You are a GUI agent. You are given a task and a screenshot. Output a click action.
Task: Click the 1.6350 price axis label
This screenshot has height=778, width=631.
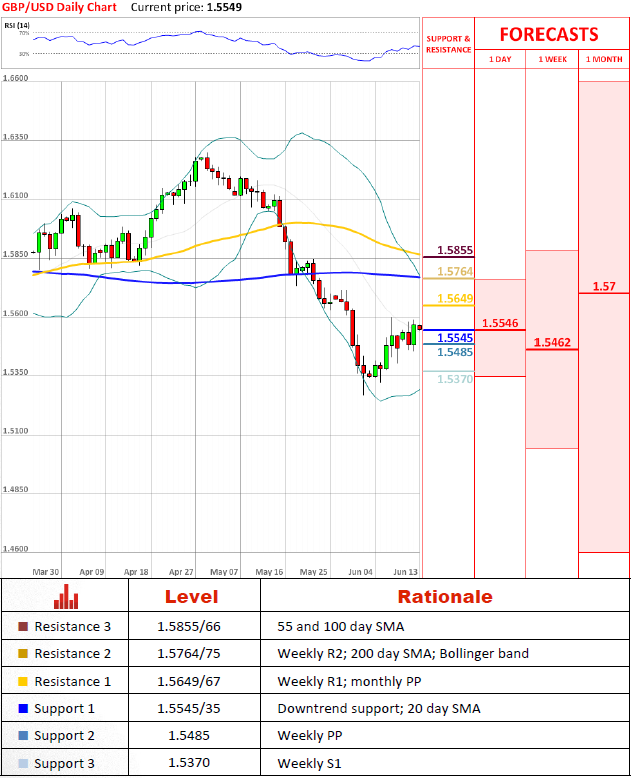coord(15,137)
